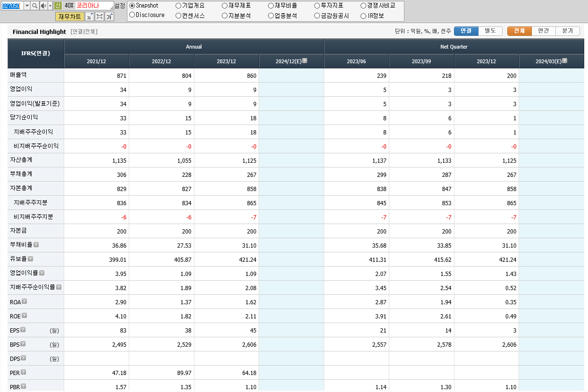Click the help icon next to PBR

tap(24, 386)
